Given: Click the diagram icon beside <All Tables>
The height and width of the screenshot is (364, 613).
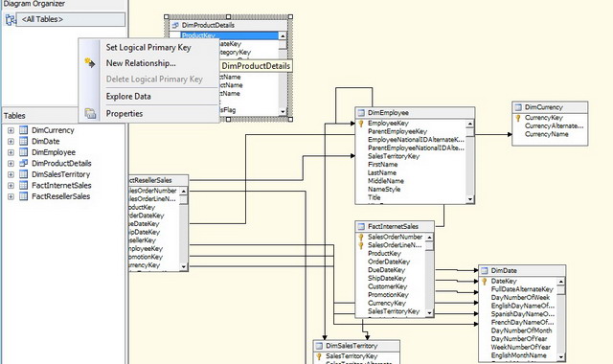Looking at the screenshot, I should coord(11,19).
